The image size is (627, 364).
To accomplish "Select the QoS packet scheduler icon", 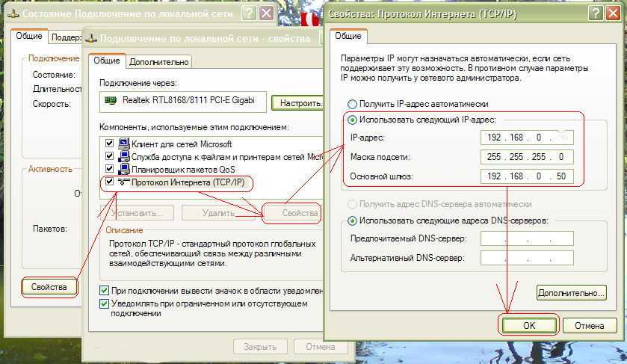I will (124, 169).
